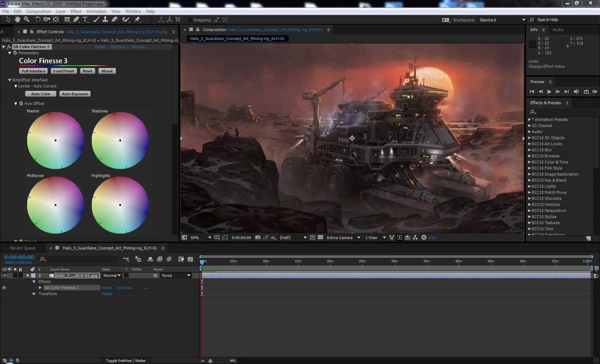Open the graph editor icon

click(x=190, y=259)
